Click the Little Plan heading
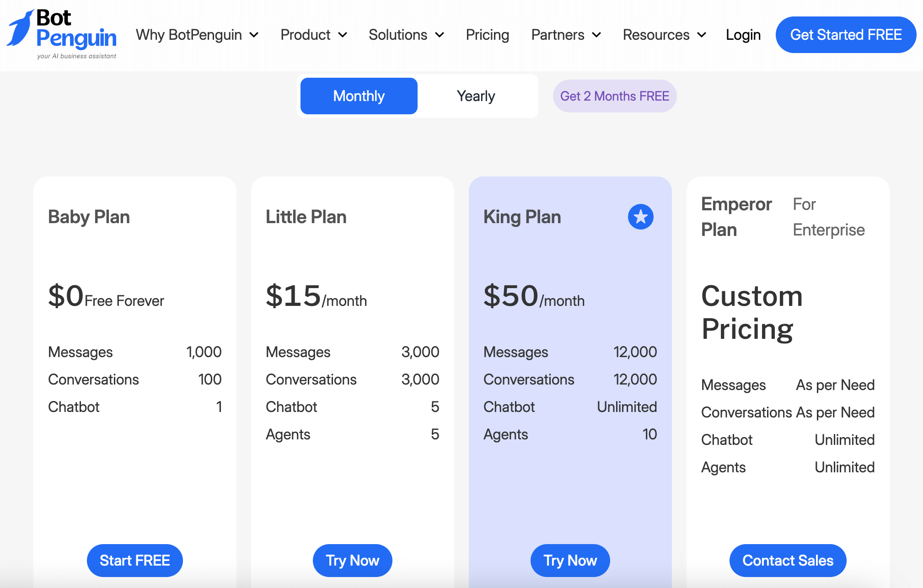Viewport: 923px width, 588px height. [306, 217]
